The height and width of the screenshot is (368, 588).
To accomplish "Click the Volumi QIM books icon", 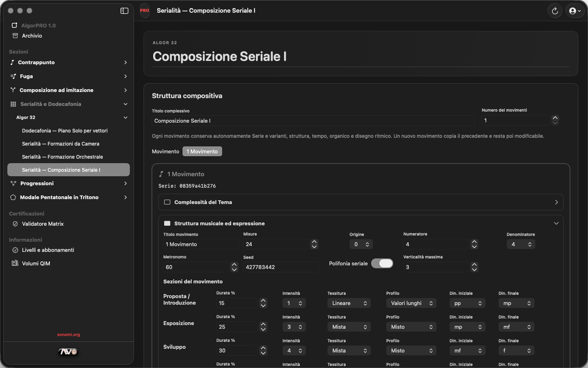I will [15, 263].
